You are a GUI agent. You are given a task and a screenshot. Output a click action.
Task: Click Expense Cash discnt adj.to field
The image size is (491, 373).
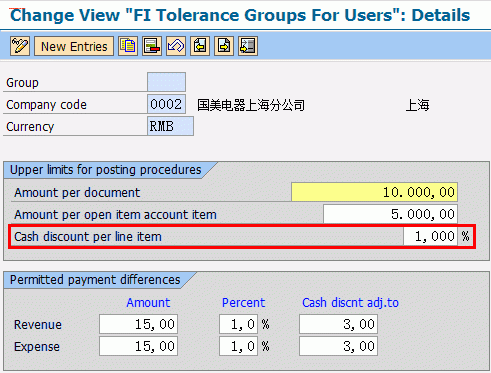click(338, 346)
